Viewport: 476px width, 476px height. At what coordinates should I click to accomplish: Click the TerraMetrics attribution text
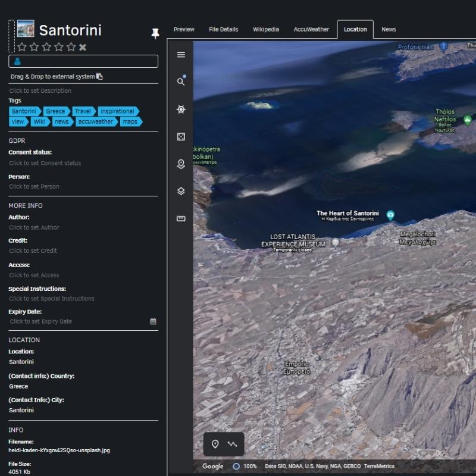pos(379,466)
